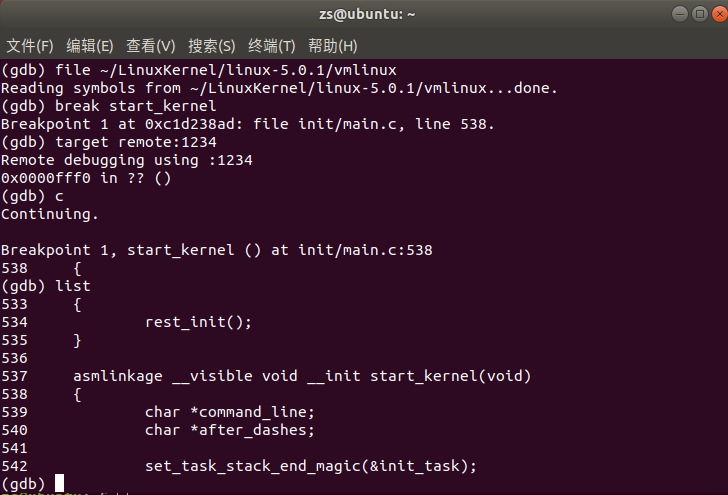The height and width of the screenshot is (495, 728).
Task: Open the 编辑(E) Edit menu
Action: tap(90, 46)
